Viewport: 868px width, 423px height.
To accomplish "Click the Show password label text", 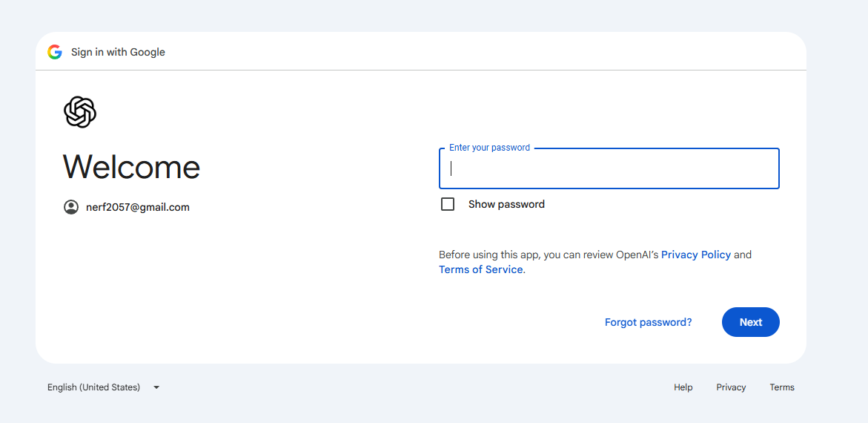I will 506,204.
